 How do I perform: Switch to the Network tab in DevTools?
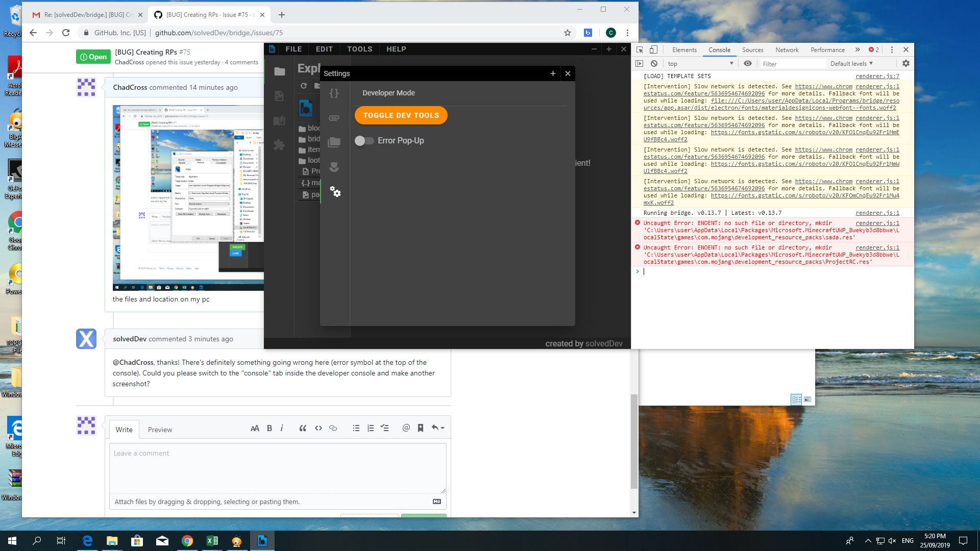point(787,49)
